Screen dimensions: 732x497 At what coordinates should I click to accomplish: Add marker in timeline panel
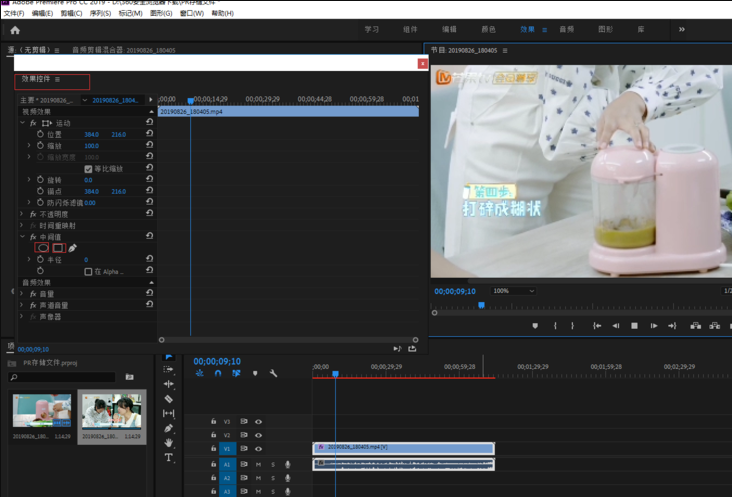(255, 373)
